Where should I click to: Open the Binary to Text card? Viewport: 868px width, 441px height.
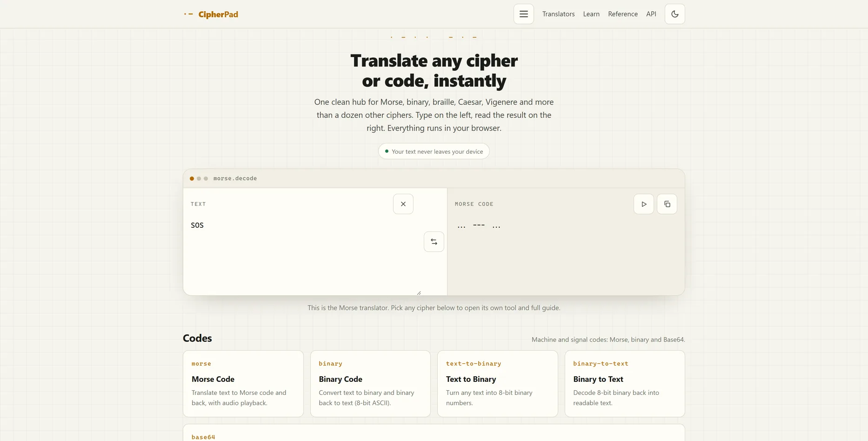pyautogui.click(x=625, y=384)
